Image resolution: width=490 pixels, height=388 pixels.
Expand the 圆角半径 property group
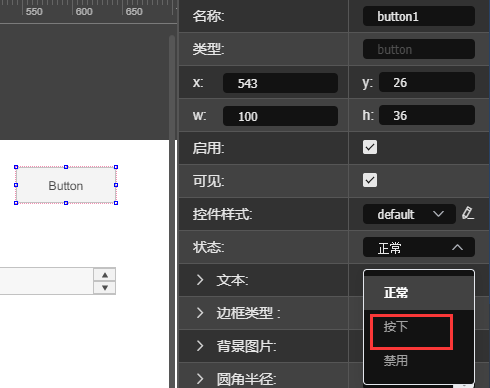[x=200, y=379]
